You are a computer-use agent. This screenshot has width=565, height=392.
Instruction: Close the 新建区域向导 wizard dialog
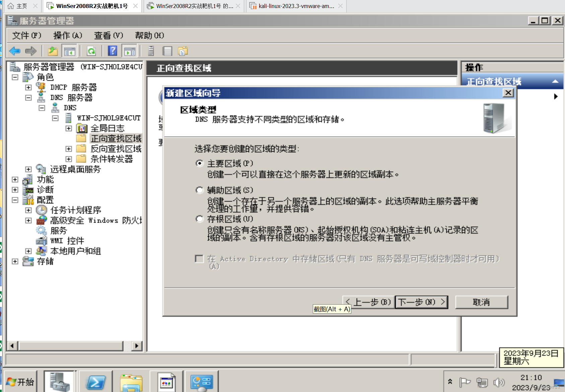(x=508, y=93)
